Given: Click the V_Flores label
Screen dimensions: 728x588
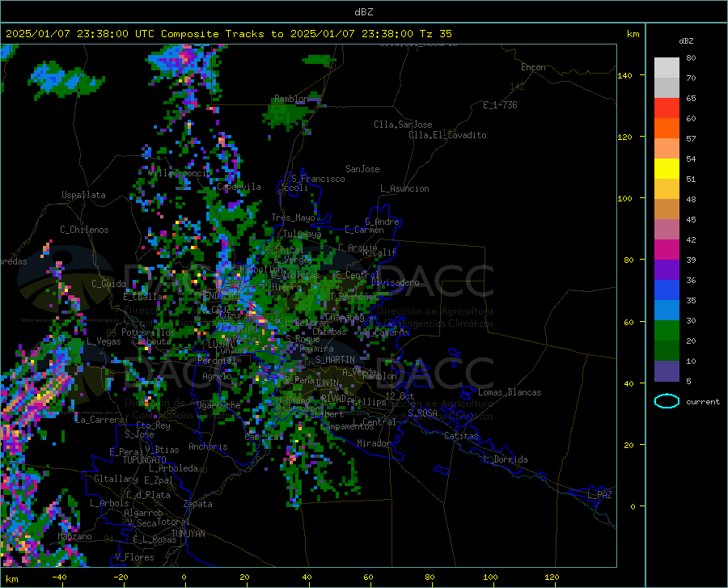Looking at the screenshot, I should 134,557.
